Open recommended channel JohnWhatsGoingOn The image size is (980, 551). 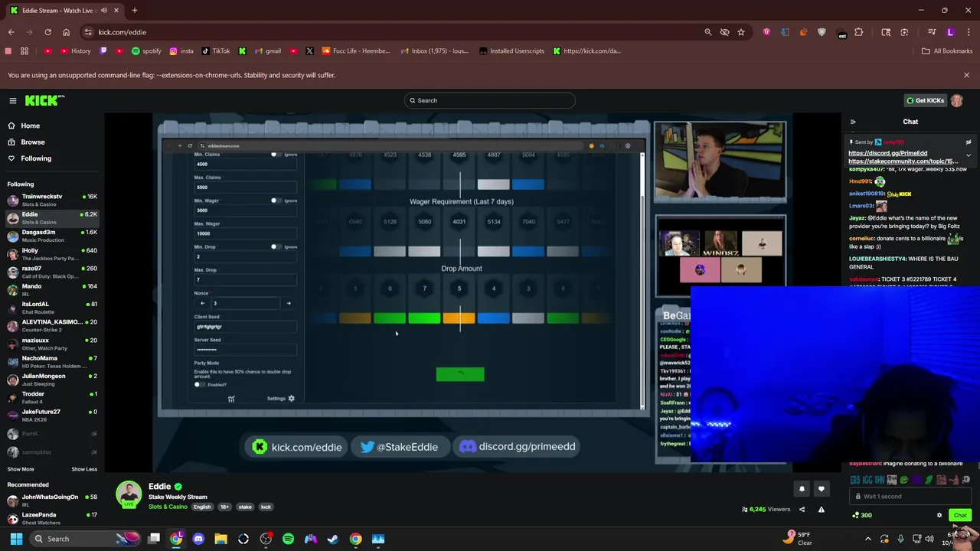tap(51, 500)
